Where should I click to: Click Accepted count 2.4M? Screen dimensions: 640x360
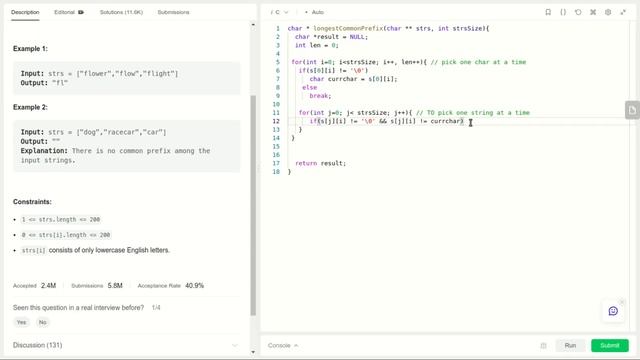pos(48,285)
